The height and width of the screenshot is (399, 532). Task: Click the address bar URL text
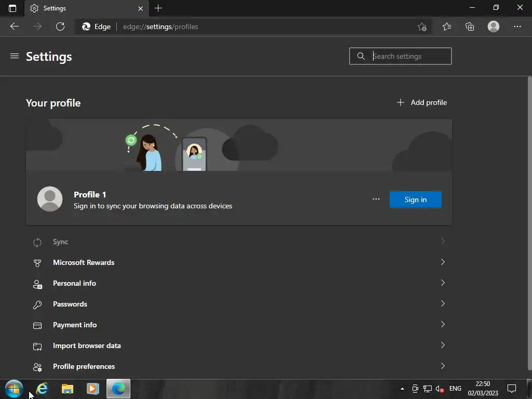(x=161, y=26)
